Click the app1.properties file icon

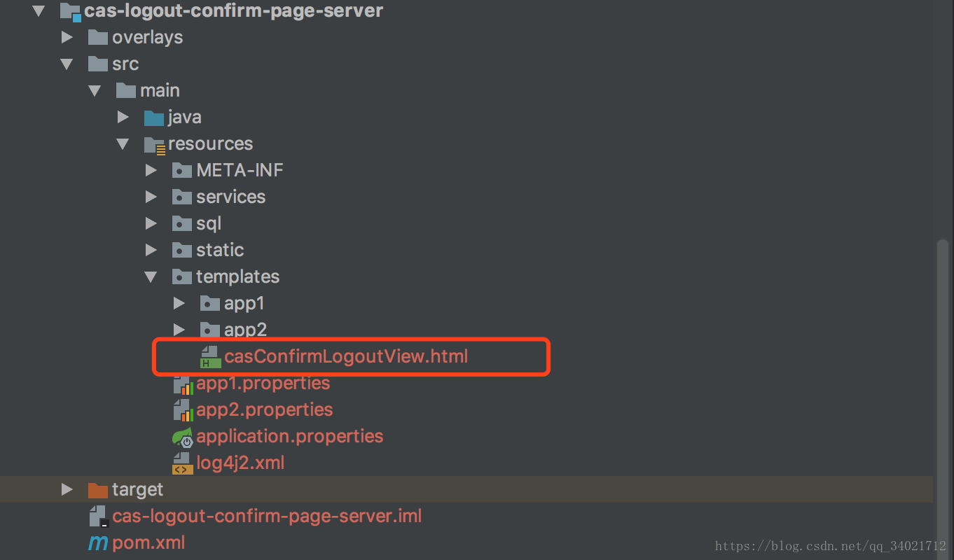[x=183, y=384]
